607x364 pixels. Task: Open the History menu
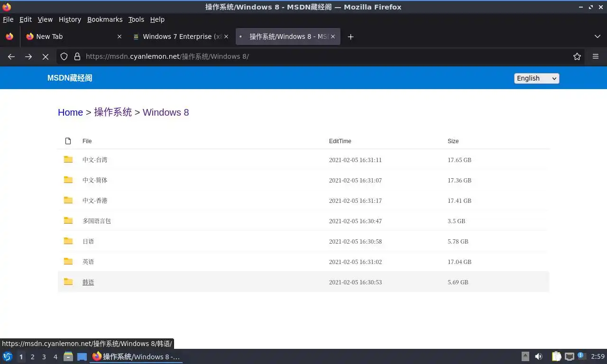(70, 19)
